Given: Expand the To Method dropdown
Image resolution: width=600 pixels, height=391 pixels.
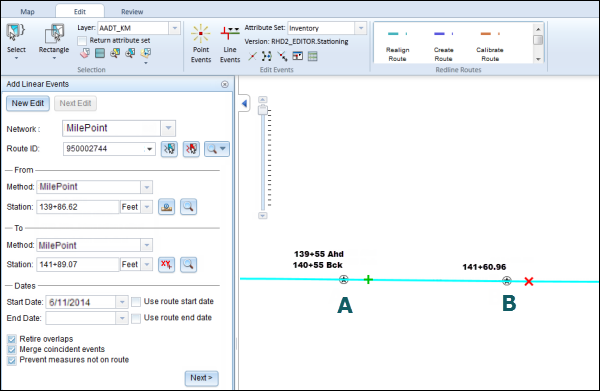Looking at the screenshot, I should click(x=147, y=245).
